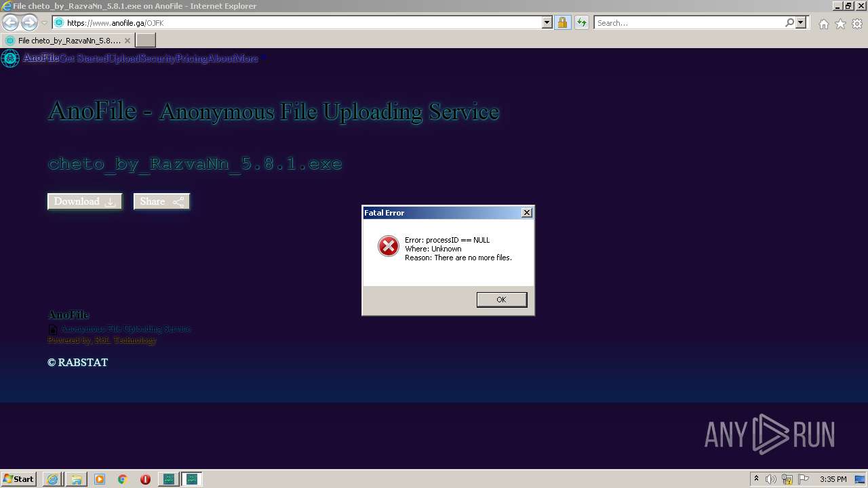Switch to the first teal app taskbar button
The image size is (868, 488).
tap(169, 479)
